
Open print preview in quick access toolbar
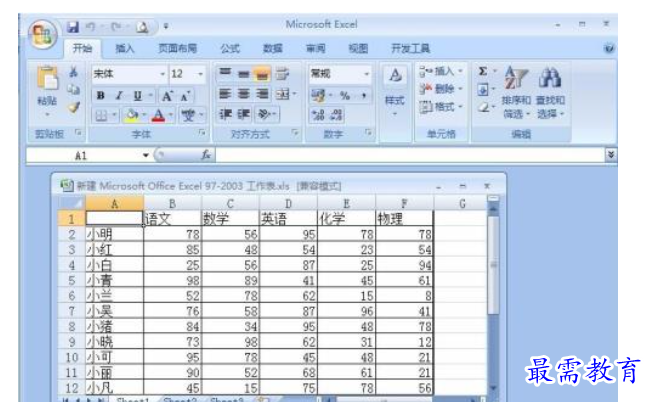click(x=142, y=27)
